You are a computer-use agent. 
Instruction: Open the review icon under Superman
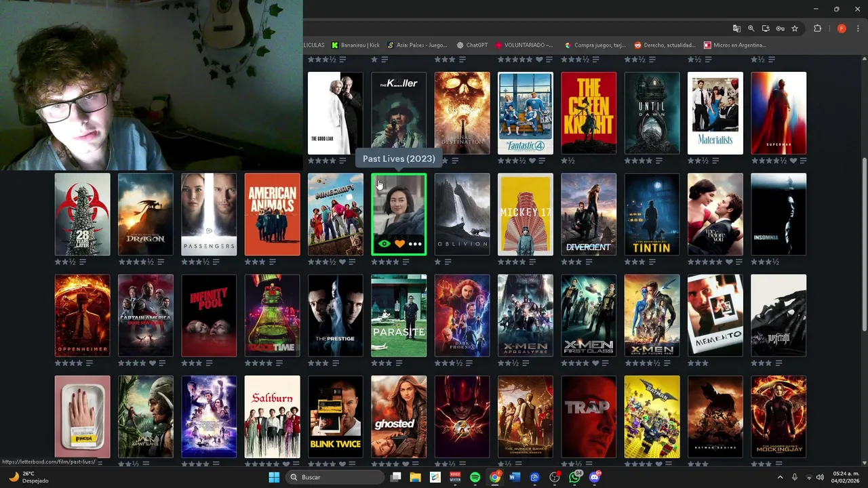(803, 161)
